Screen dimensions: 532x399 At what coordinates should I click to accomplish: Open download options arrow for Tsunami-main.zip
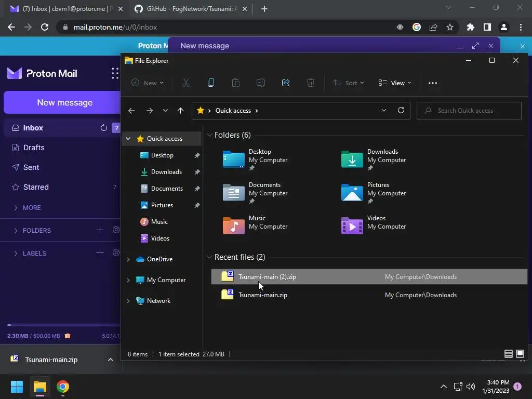[x=110, y=360]
